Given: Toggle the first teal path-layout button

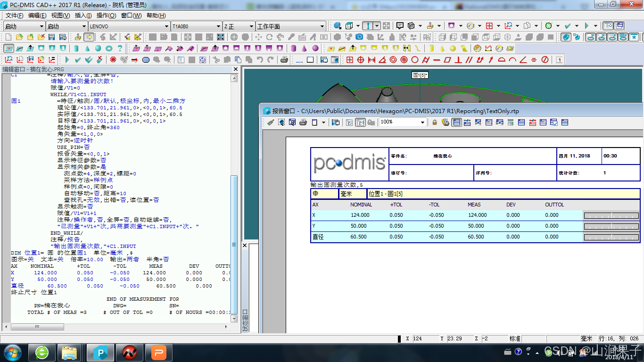Looking at the screenshot, I should [590, 37].
